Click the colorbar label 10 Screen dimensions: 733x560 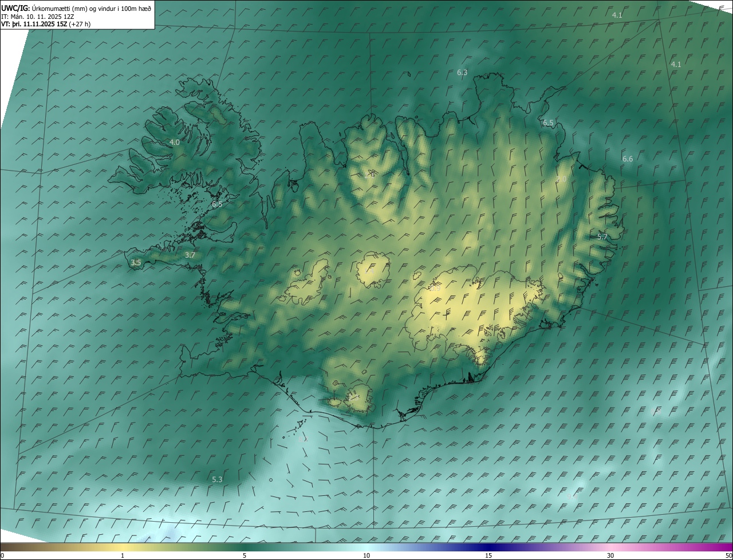pos(366,555)
